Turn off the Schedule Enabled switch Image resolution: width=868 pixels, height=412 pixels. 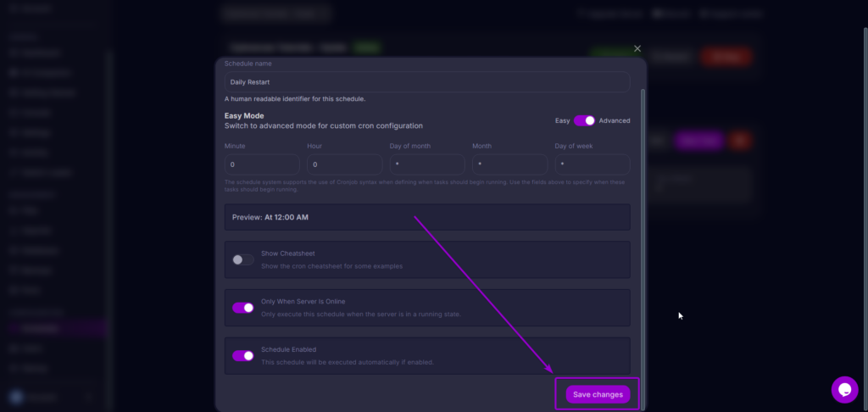pos(243,356)
